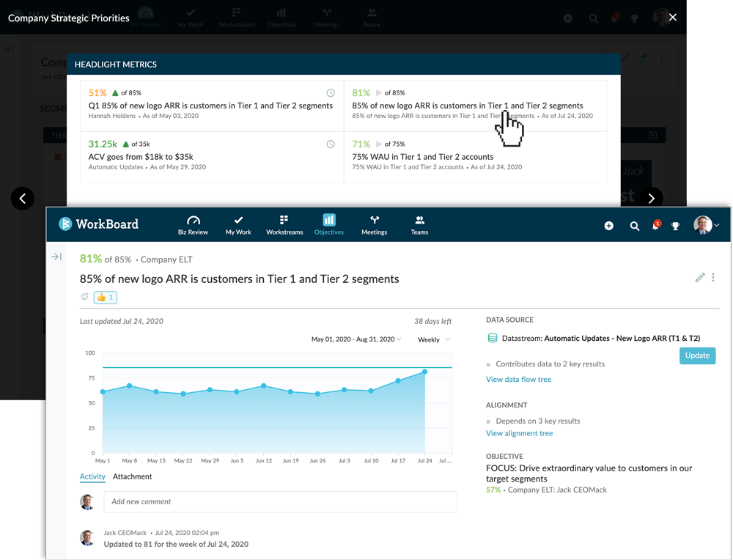Image resolution: width=733 pixels, height=560 pixels.
Task: Select the Activity tab
Action: [92, 476]
